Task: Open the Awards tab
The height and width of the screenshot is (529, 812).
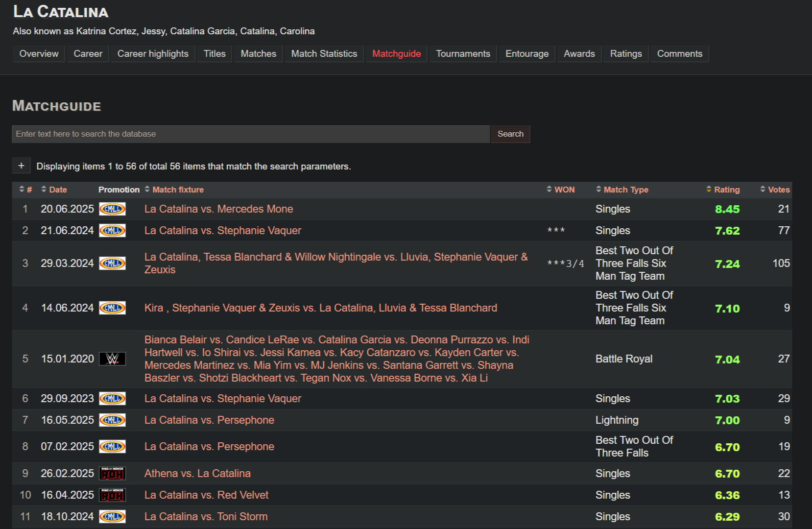Action: (x=579, y=54)
